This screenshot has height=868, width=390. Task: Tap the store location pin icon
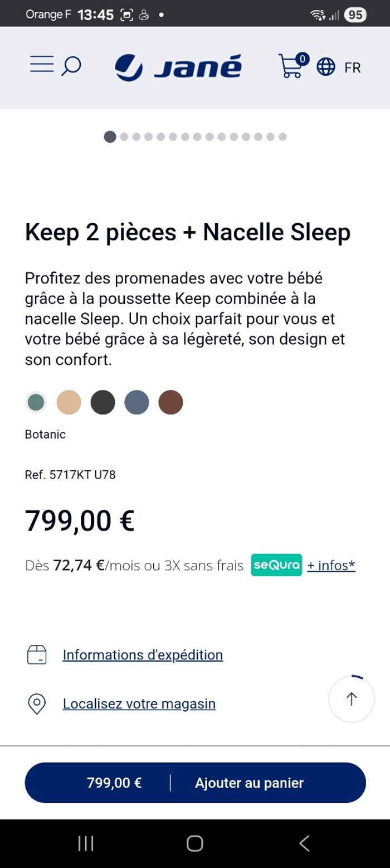click(37, 703)
